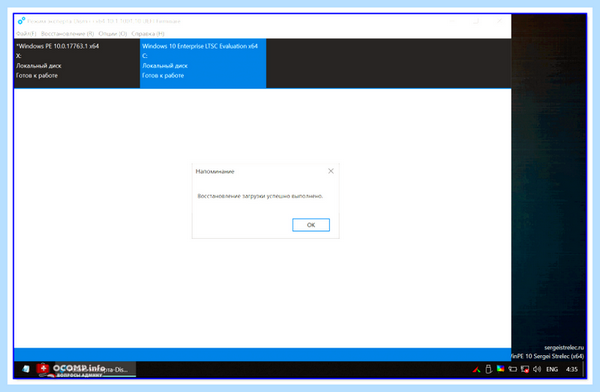
Task: Switch the ENG input language indicator
Action: click(x=552, y=369)
